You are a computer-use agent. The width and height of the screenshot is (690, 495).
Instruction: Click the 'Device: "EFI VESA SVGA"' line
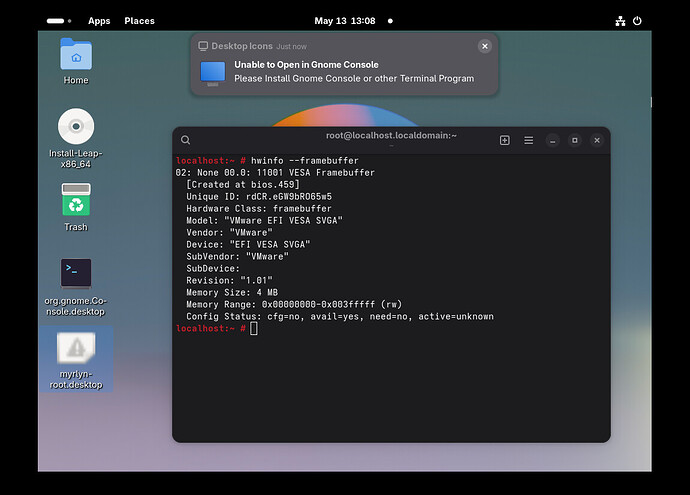(x=248, y=245)
